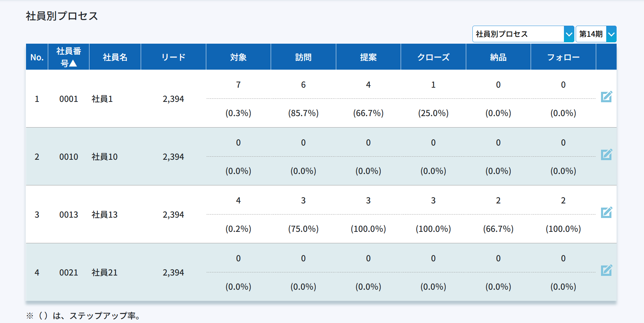Select the 訪問 column header
Screen dimensions: 644x323
click(x=303, y=57)
